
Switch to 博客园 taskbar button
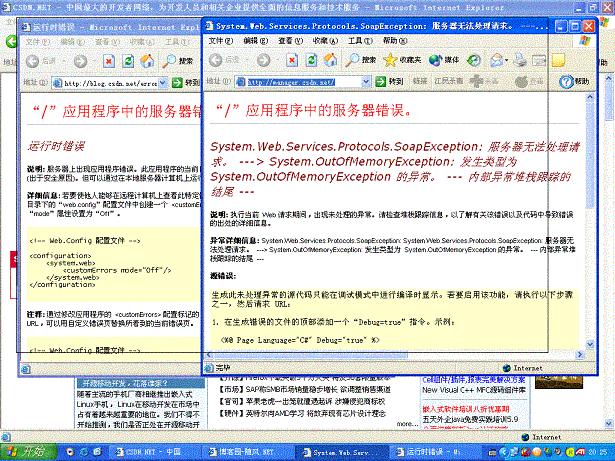pyautogui.click(x=246, y=452)
